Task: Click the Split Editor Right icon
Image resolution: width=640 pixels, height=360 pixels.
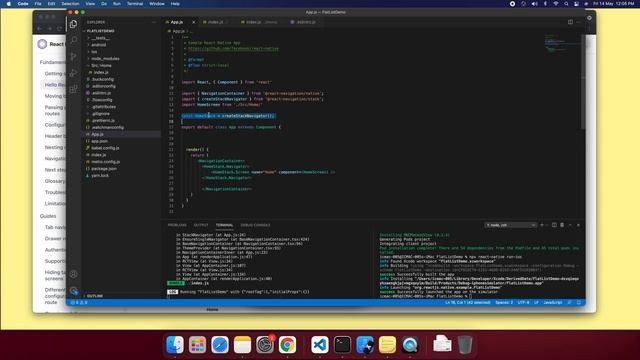Action: point(570,22)
